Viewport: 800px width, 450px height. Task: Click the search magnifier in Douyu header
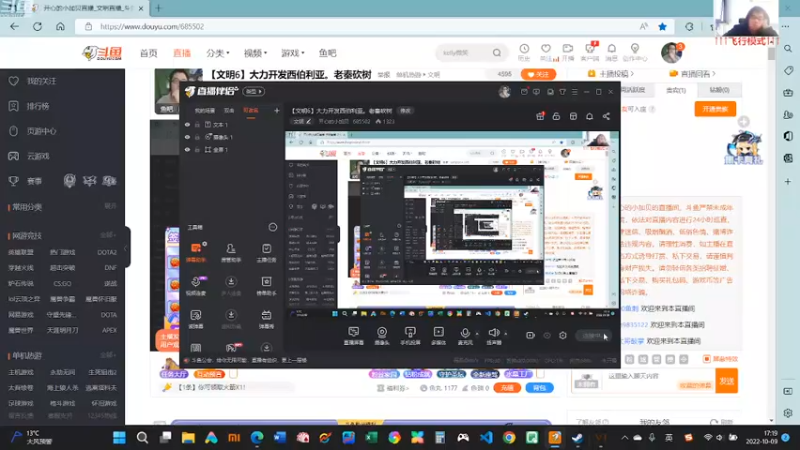[x=497, y=53]
